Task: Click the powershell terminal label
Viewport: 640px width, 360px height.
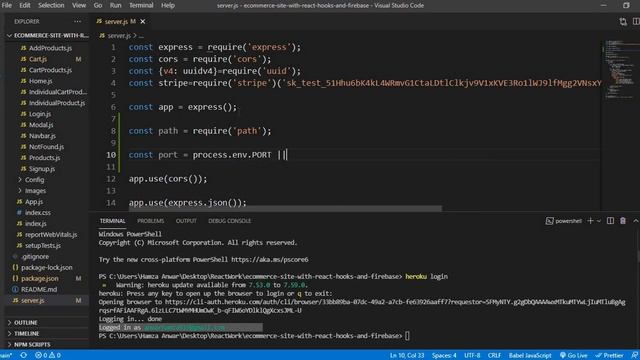Action: 564,221
